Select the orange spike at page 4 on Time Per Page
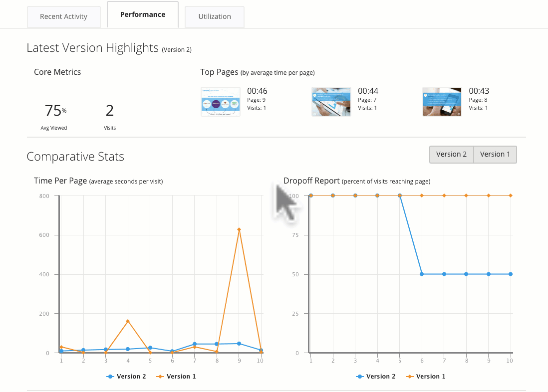This screenshot has width=548, height=392. tap(128, 320)
